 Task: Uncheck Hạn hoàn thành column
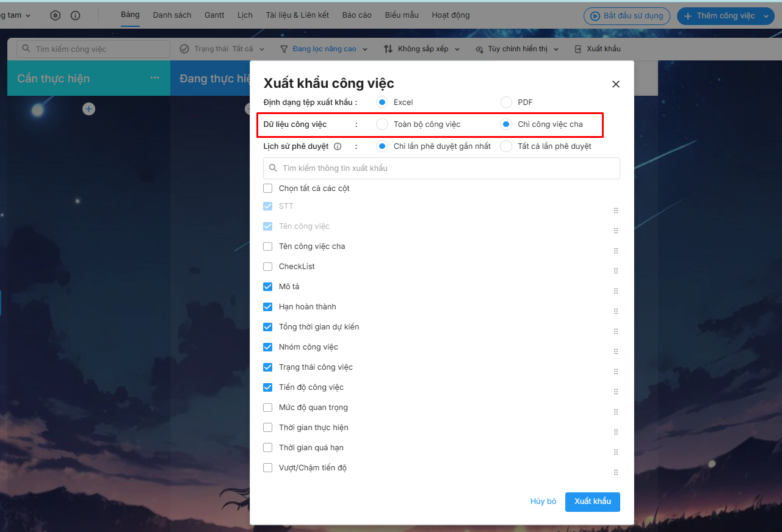[267, 307]
